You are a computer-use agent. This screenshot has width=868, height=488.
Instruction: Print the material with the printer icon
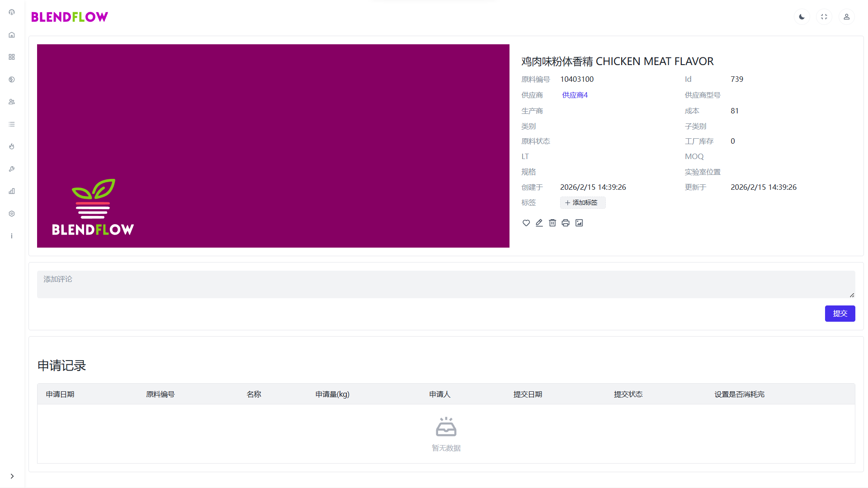(566, 223)
